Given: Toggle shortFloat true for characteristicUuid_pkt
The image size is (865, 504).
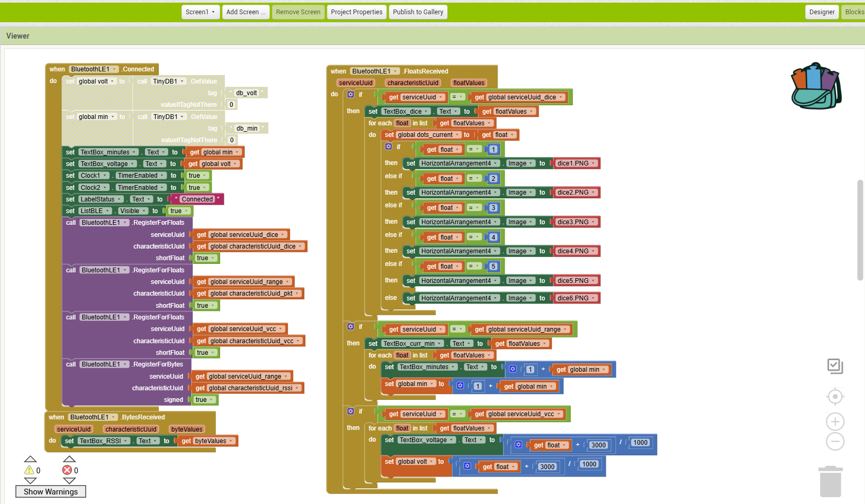Looking at the screenshot, I should (206, 306).
